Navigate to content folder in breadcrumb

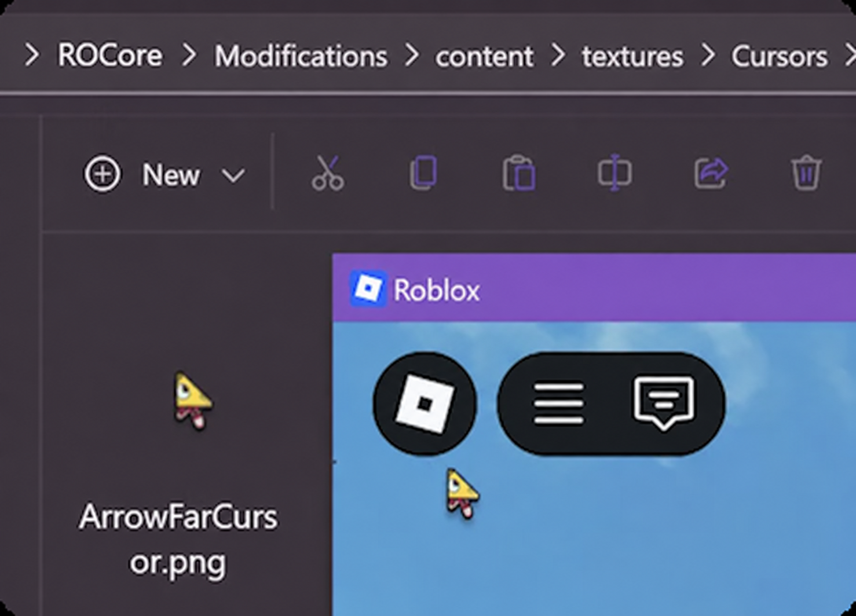tap(484, 56)
